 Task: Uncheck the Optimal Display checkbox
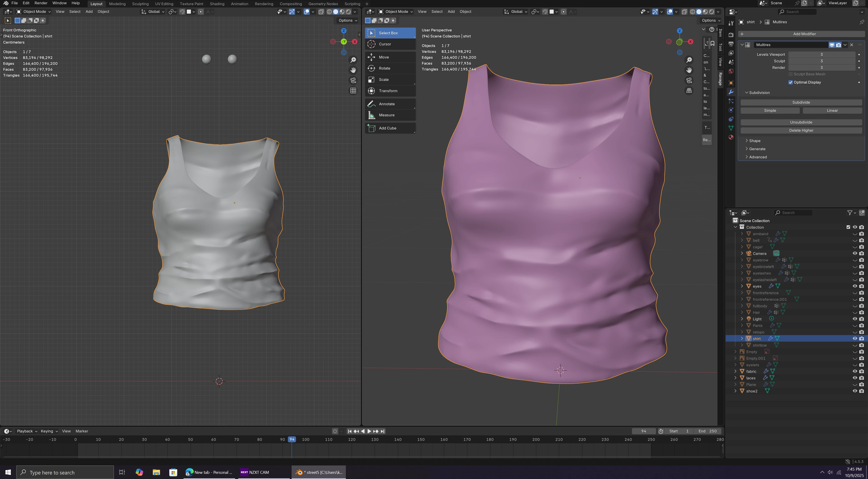pos(790,82)
